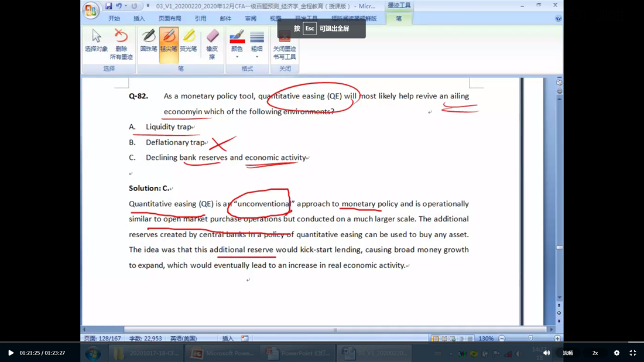Click the video progress bar
Screen dimensions: 644x362
322,342
